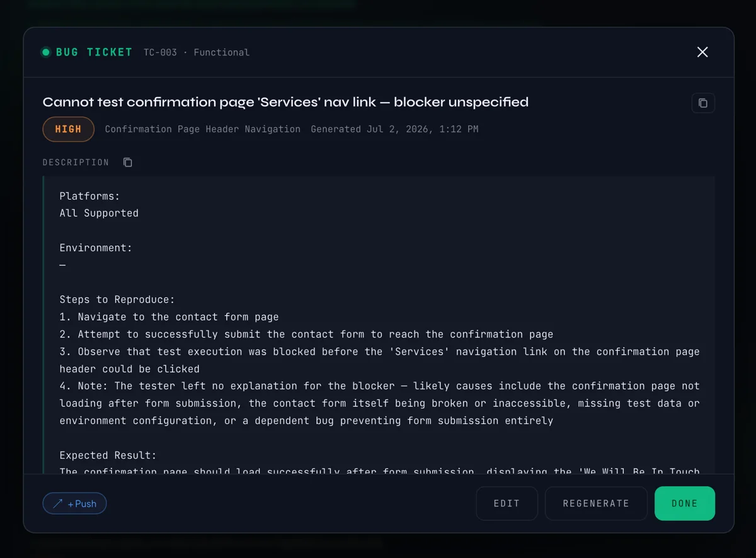Click the 'Steps to Reproduce:' heading
The image size is (756, 558).
click(x=117, y=300)
